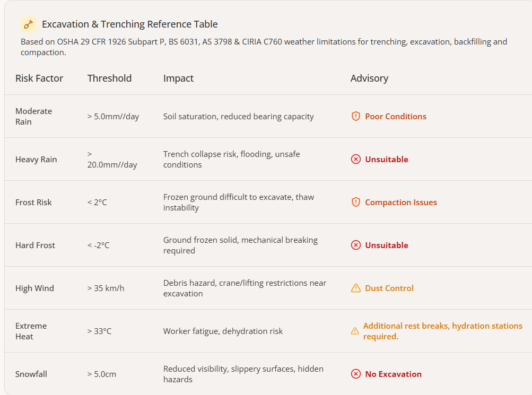The image size is (532, 395).
Task: Click the Hard Frost cell
Action: coord(35,245)
